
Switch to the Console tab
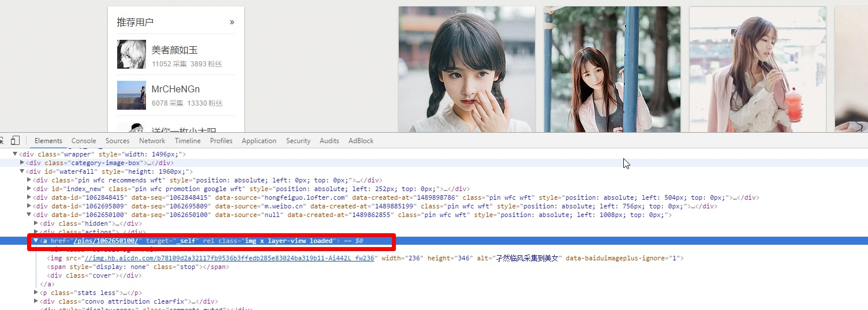(84, 141)
